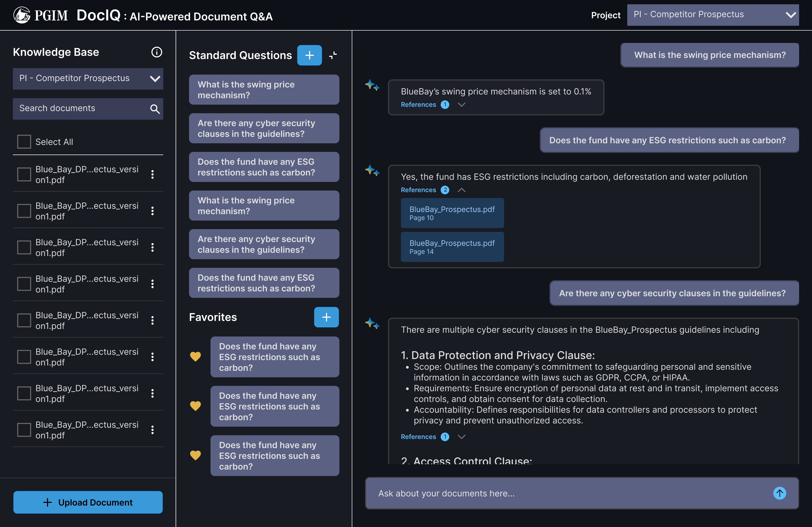Click the 'Favorites' section heading

click(213, 317)
